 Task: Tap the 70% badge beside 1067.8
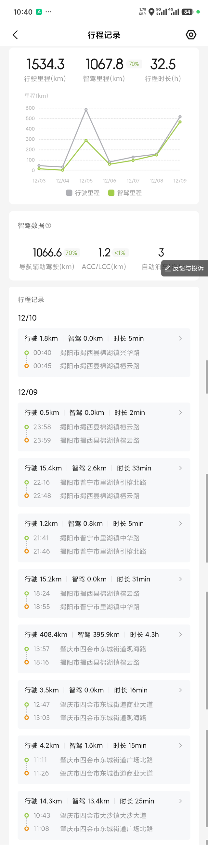[x=134, y=64]
